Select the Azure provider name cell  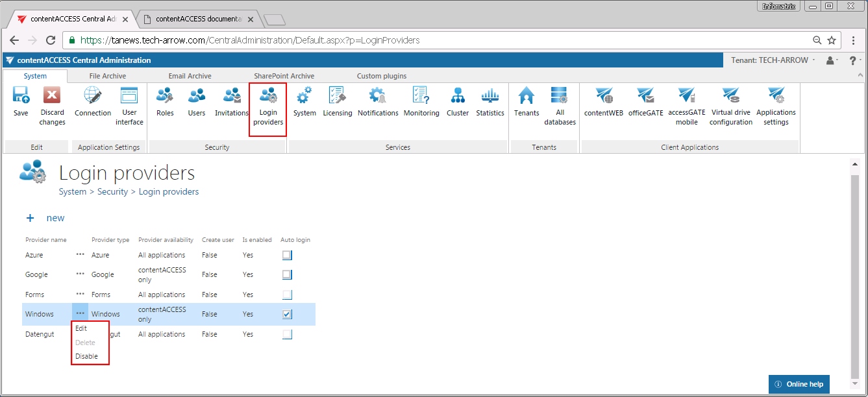tap(34, 255)
